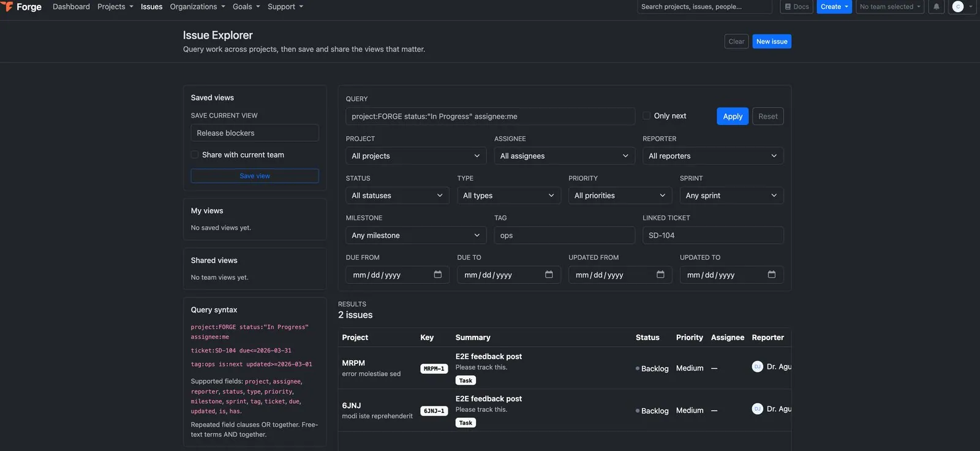Enable Share with current team checkbox
Screen dimensions: 980x451
pos(195,155)
